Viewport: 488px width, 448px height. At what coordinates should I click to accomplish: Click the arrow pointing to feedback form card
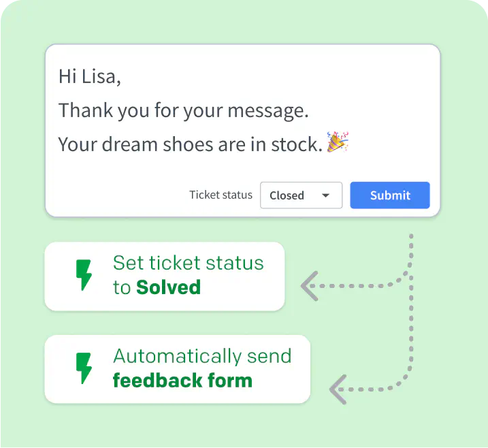tap(338, 389)
